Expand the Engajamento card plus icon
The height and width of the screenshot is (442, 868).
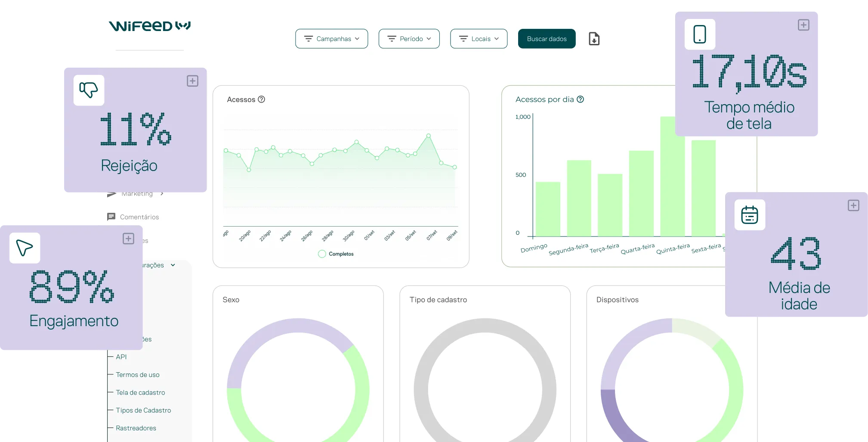tap(128, 239)
